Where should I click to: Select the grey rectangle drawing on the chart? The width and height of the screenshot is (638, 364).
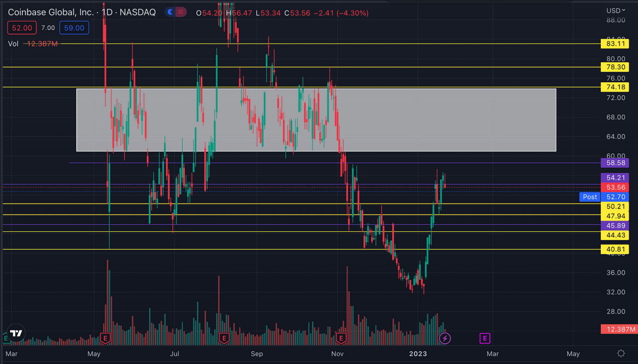[x=316, y=120]
